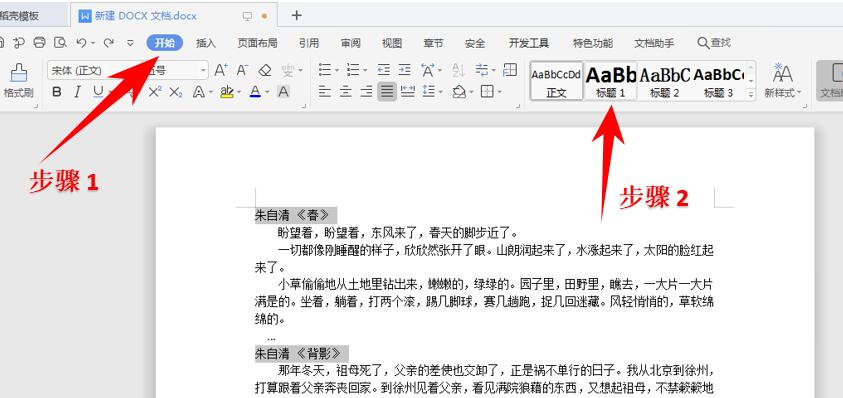Align text right
Image resolution: width=843 pixels, height=398 pixels.
(x=366, y=92)
